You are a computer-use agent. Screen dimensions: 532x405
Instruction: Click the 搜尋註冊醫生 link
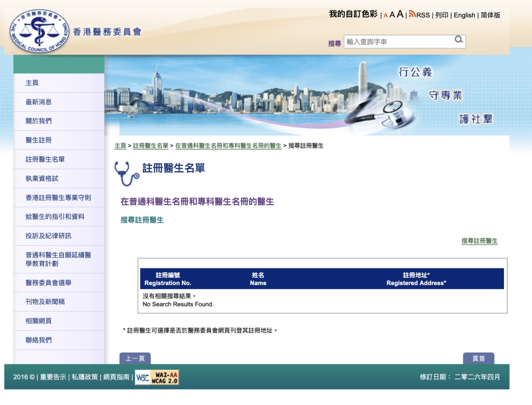point(478,241)
